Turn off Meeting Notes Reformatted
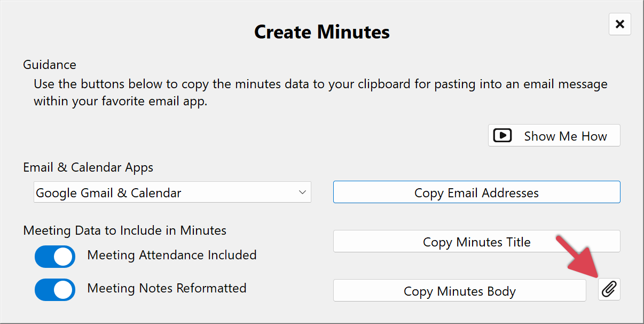Viewport: 644px width, 324px height. tap(55, 290)
